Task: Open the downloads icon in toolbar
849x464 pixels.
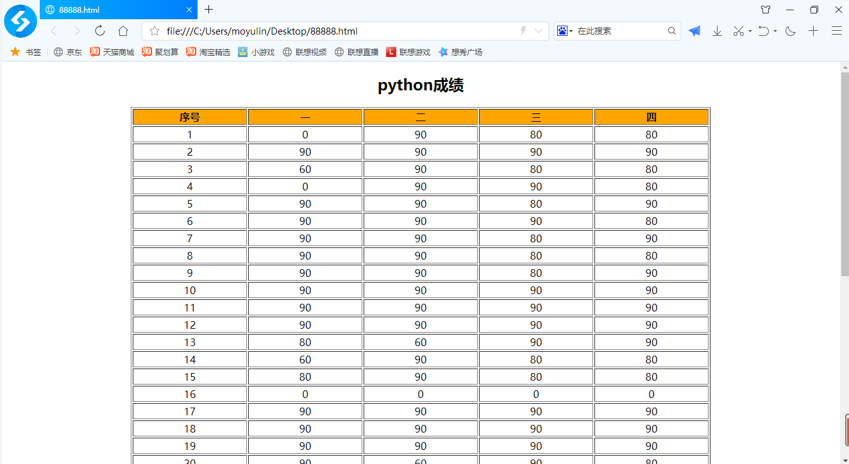Action: tap(717, 31)
